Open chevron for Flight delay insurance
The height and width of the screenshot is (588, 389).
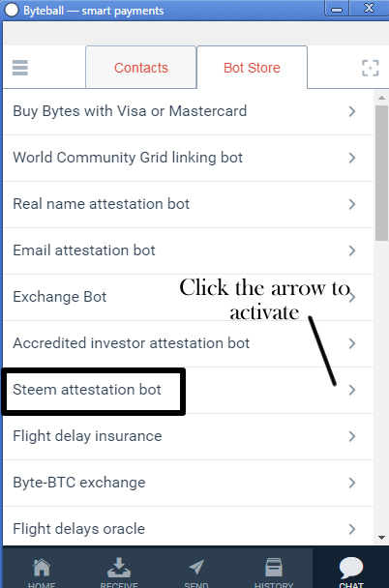click(352, 436)
